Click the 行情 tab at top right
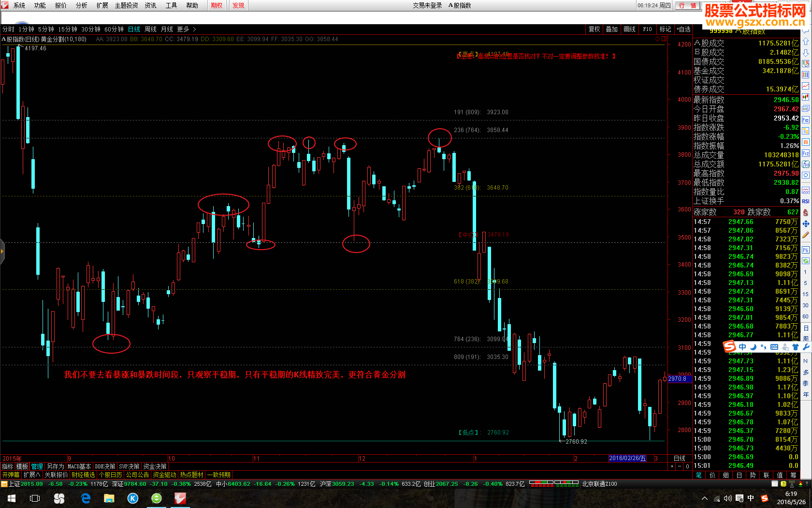 point(687,5)
